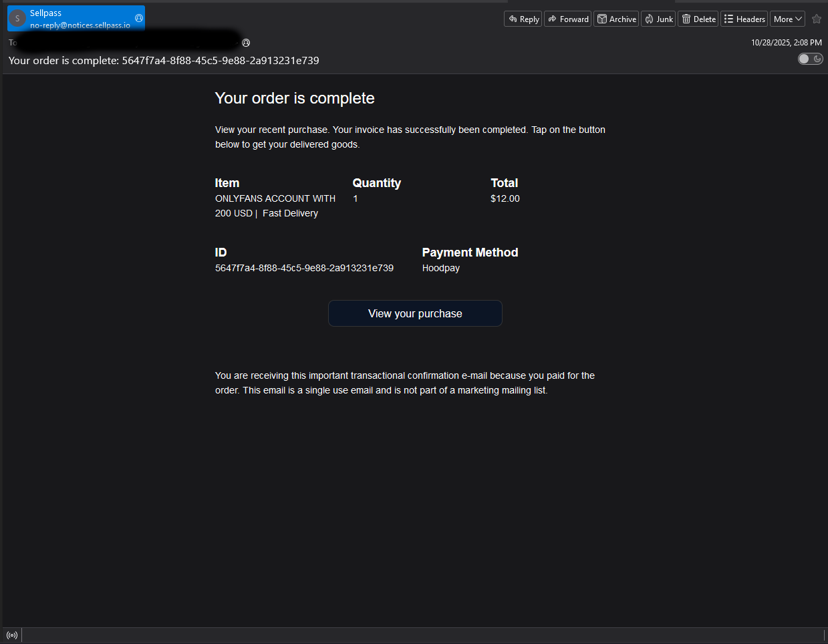Click the contact icon next to the recipient

point(246,43)
